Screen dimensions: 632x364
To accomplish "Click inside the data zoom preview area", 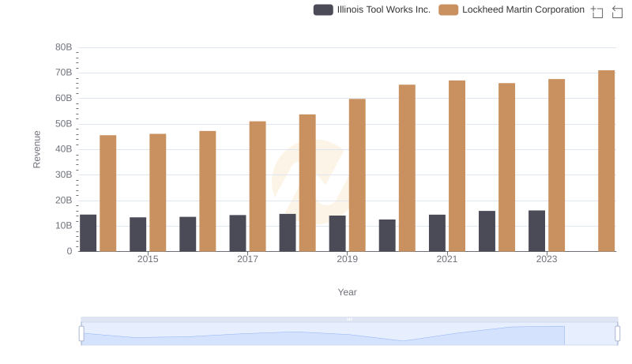I will pos(349,334).
